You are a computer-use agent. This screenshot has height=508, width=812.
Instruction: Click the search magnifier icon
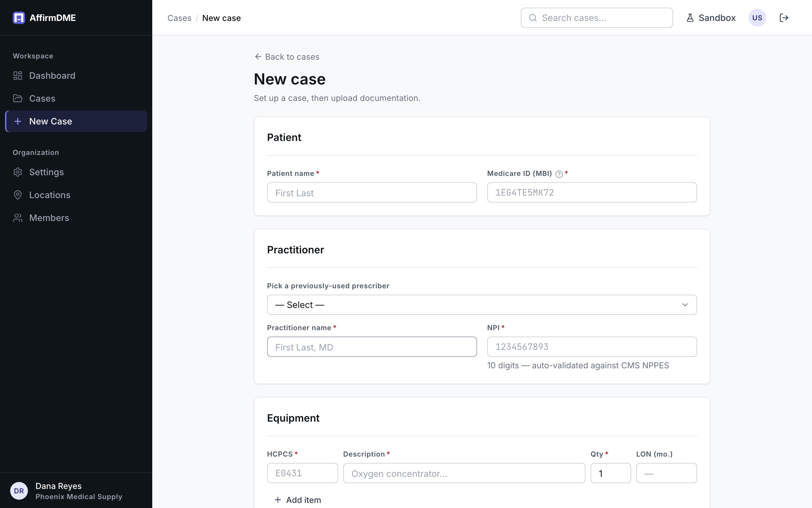pos(533,18)
